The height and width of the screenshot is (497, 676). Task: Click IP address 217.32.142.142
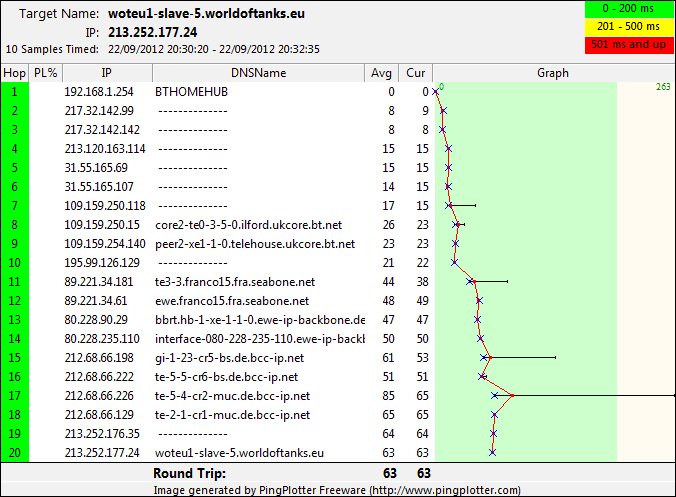pyautogui.click(x=102, y=130)
